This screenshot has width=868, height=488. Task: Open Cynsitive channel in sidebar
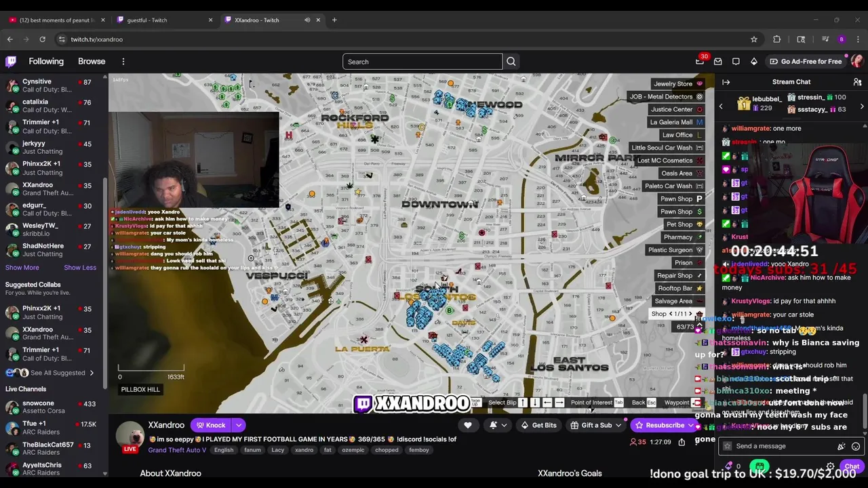click(x=52, y=85)
